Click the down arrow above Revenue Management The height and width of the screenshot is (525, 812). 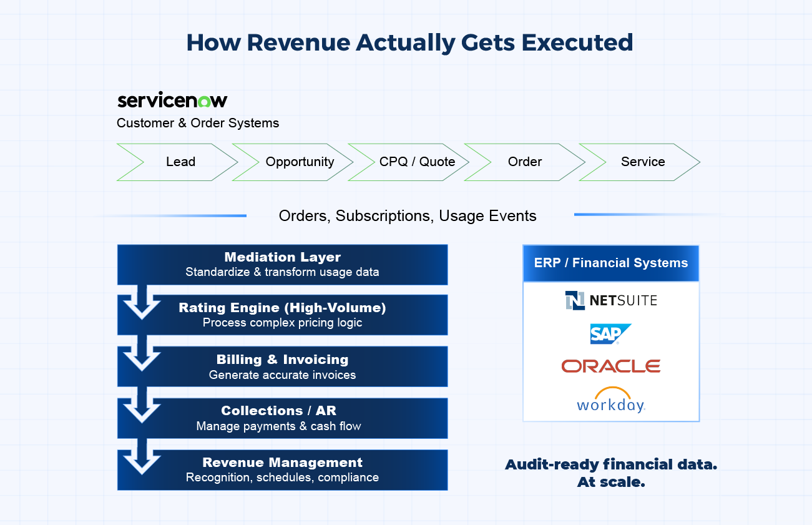click(142, 455)
